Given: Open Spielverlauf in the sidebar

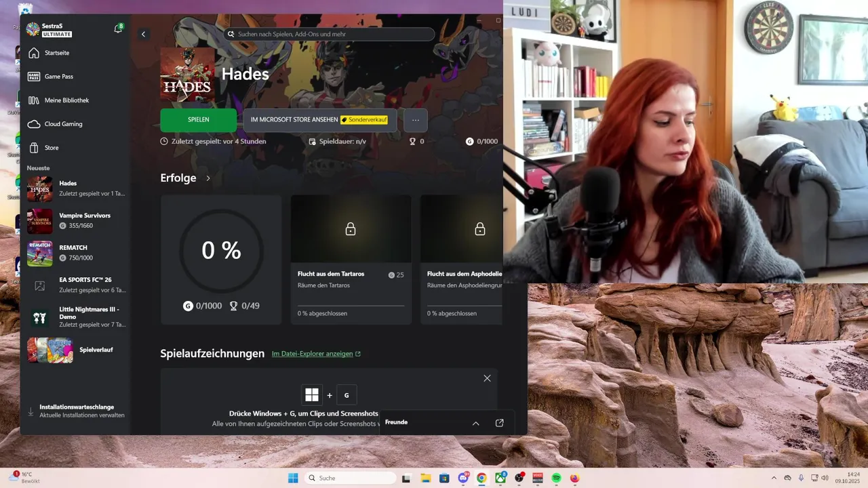Looking at the screenshot, I should pos(76,350).
